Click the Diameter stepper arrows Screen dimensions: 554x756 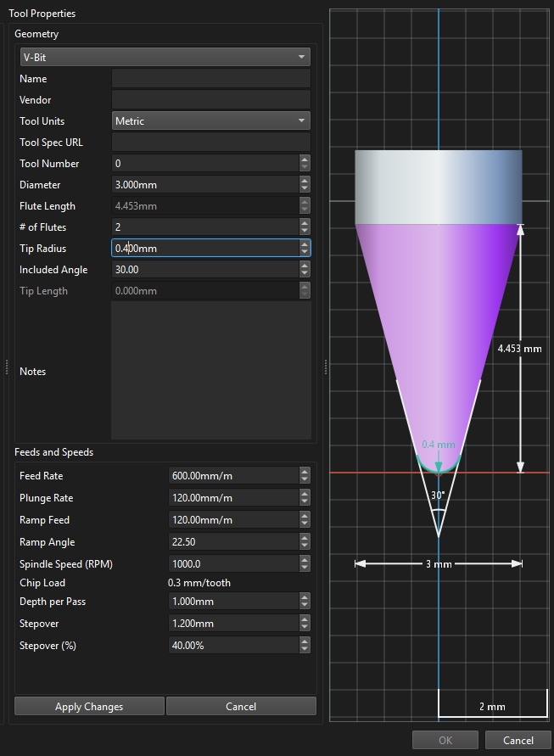click(305, 185)
